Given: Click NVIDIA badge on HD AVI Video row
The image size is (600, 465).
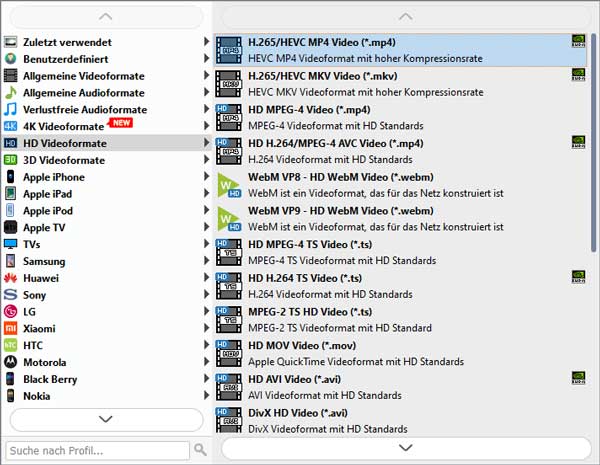Looking at the screenshot, I should [578, 377].
